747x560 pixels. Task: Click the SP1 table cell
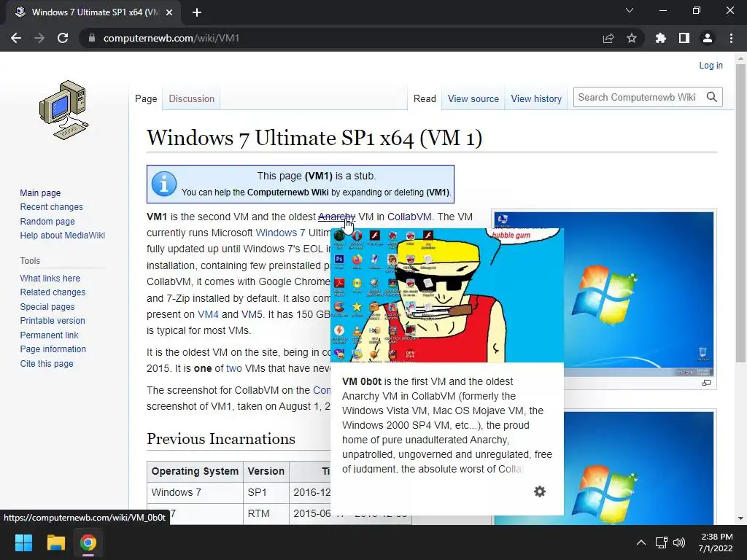pos(266,492)
